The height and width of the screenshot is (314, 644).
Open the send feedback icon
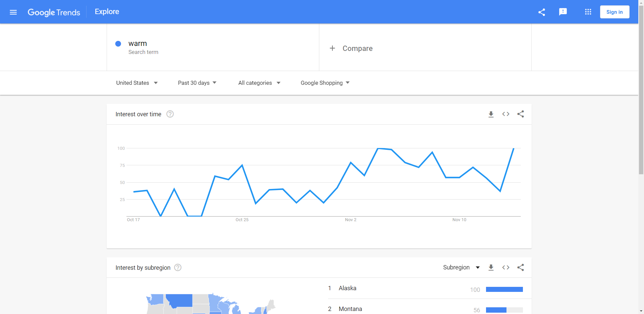(563, 12)
